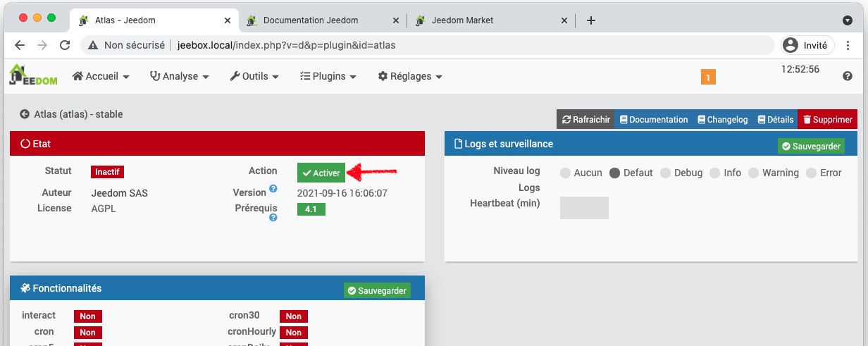Select the Warning log level
The image size is (868, 346).
(753, 173)
